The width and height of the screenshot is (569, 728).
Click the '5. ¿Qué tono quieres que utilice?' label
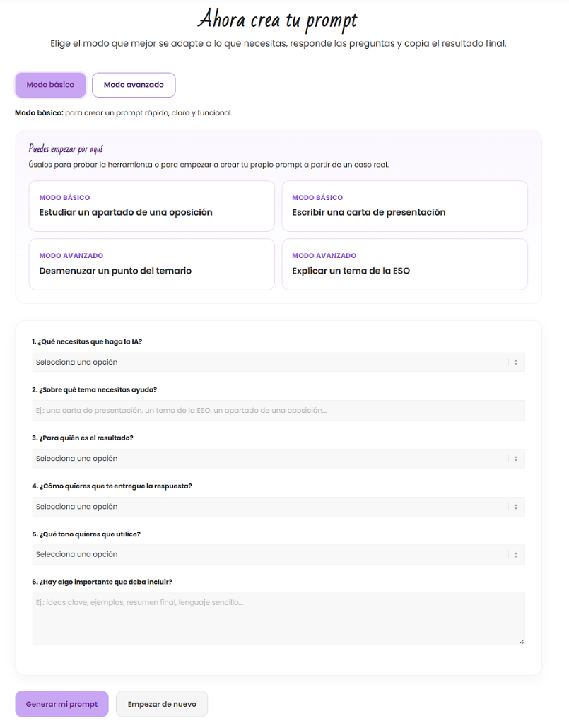(x=91, y=534)
